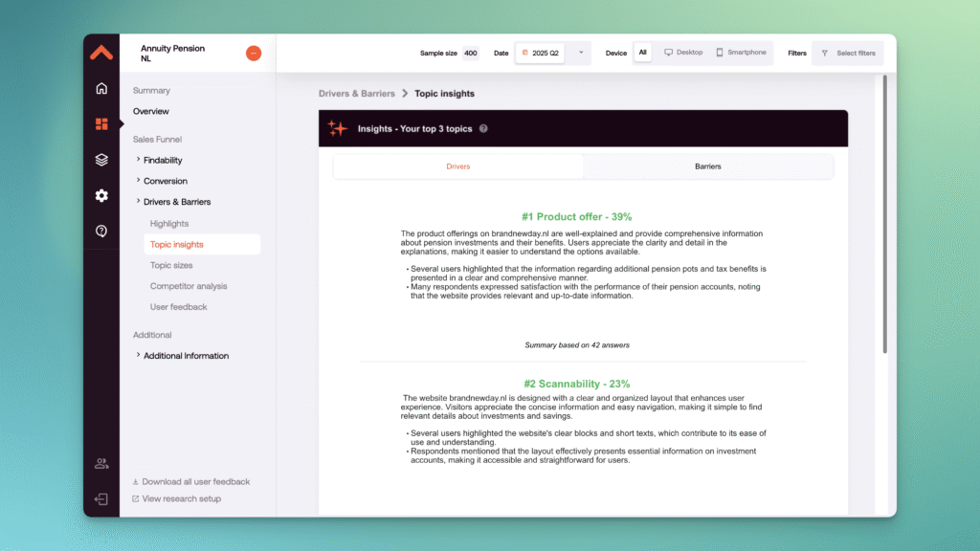The height and width of the screenshot is (551, 980).
Task: Expand the Additional Information section
Action: pyautogui.click(x=185, y=356)
